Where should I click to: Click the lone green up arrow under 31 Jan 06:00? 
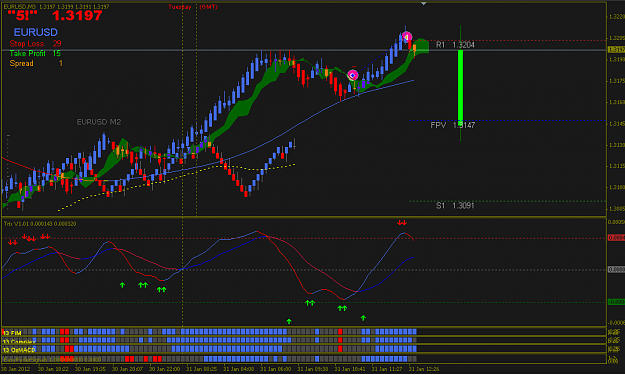point(289,321)
